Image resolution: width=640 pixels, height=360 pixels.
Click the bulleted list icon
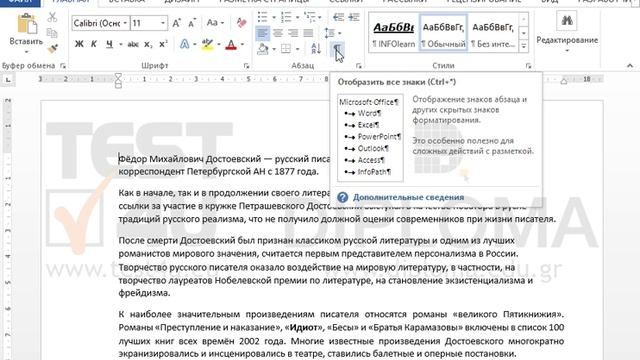coord(262,17)
